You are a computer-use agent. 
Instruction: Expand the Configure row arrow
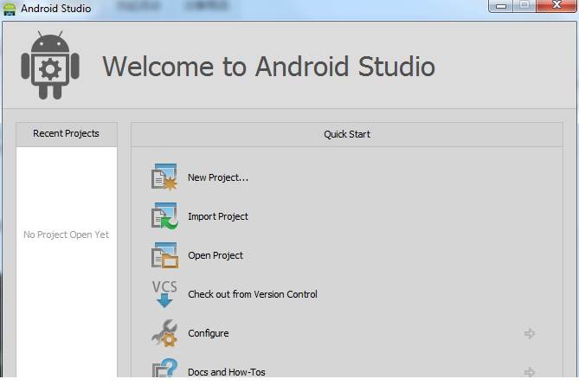[530, 333]
